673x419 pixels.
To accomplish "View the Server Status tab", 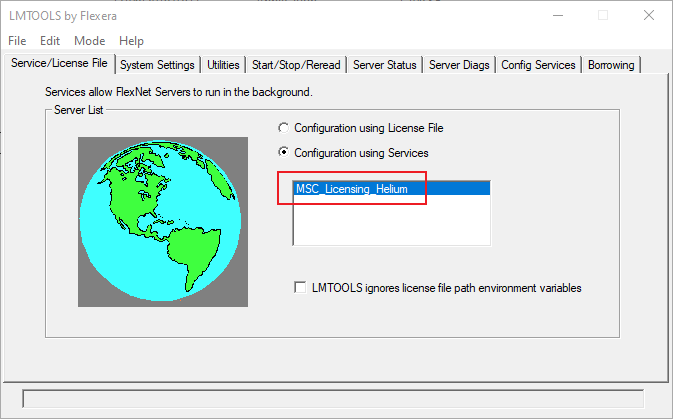I will 385,65.
